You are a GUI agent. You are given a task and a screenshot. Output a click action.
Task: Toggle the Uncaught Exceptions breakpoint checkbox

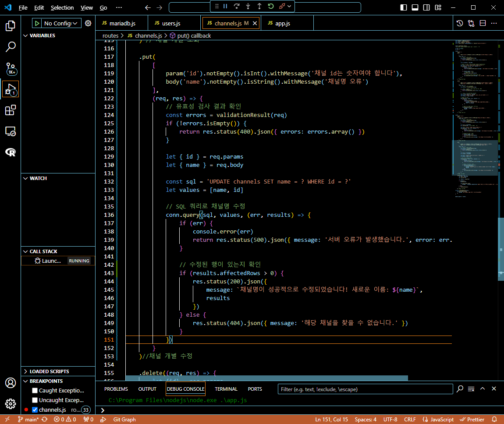coord(35,400)
